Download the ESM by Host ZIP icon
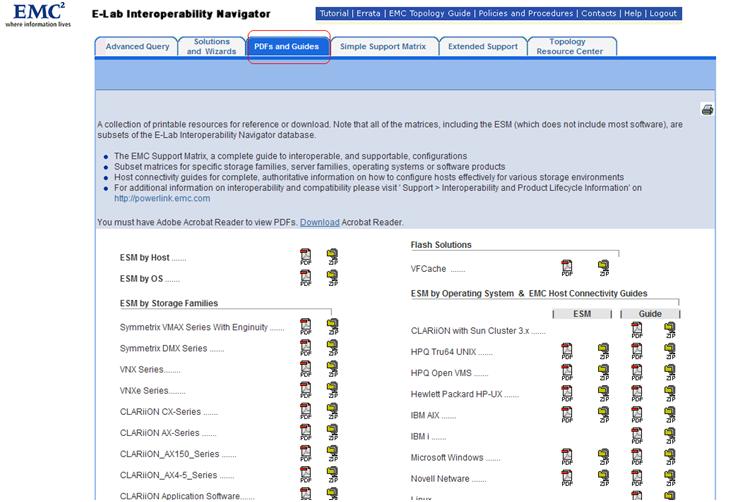The image size is (740, 502). tap(333, 257)
